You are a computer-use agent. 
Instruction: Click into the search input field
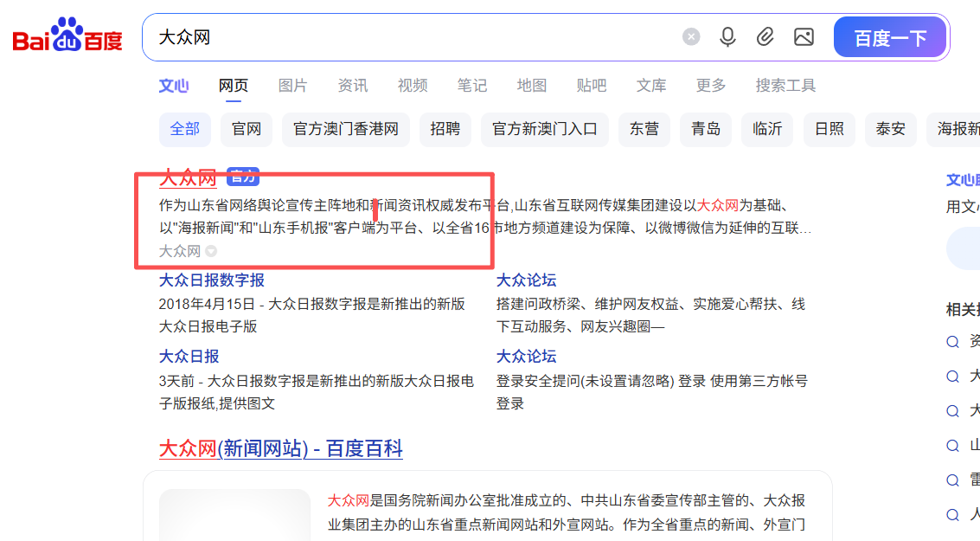415,37
